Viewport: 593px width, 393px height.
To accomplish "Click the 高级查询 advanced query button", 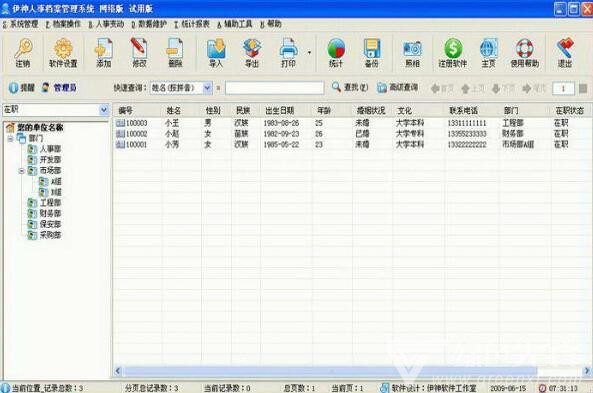I will [397, 87].
